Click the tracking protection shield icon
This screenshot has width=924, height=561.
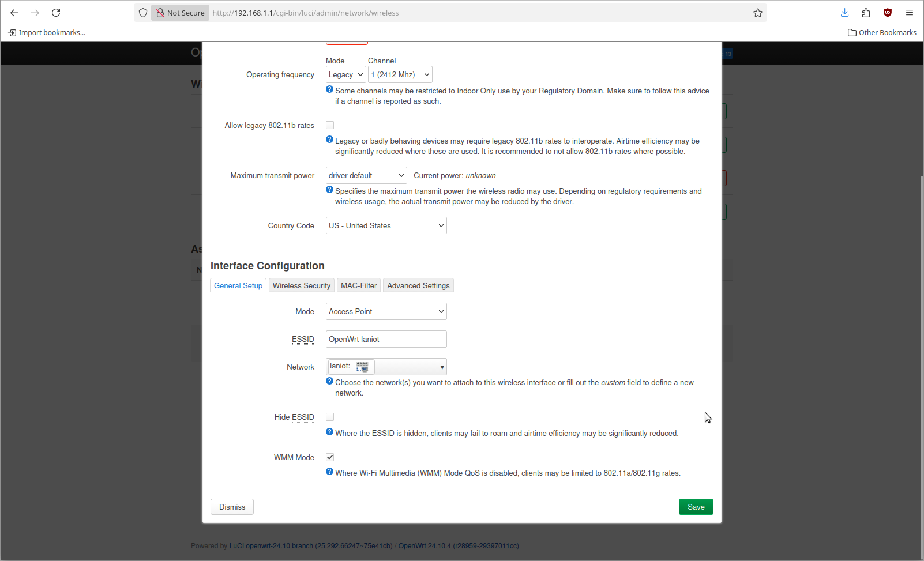coord(143,13)
